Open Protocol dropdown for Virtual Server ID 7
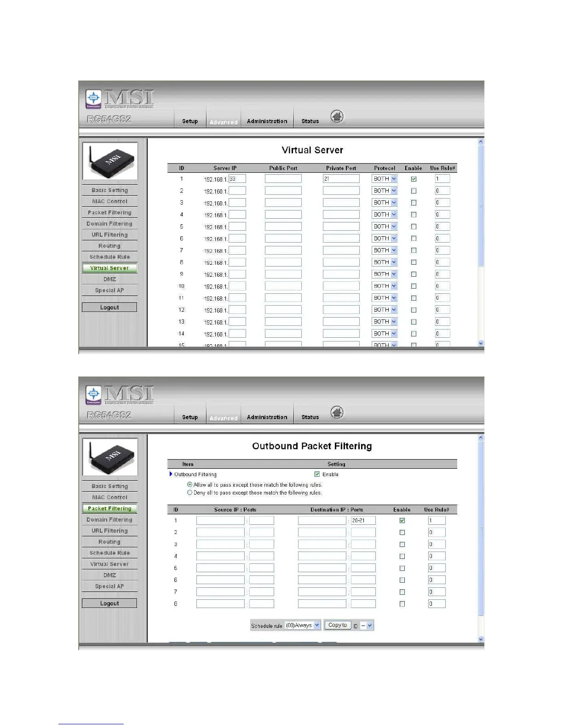Image resolution: width=563 pixels, height=728 pixels. point(385,250)
